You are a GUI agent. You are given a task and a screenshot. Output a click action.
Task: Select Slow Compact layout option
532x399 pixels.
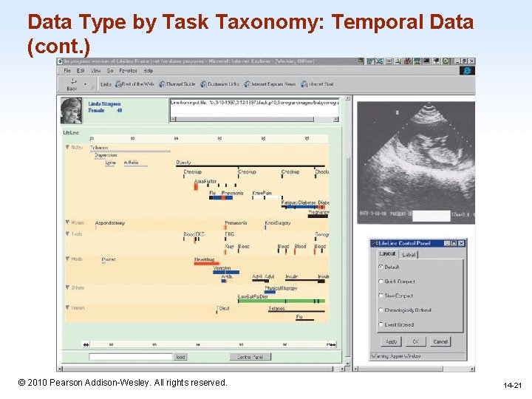click(381, 296)
